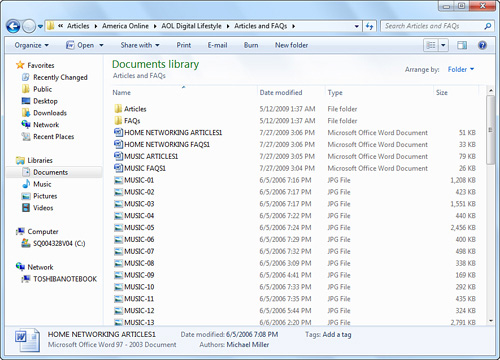Select MUSIC-05 JPG file icon
500x360 pixels.
pyautogui.click(x=118, y=228)
